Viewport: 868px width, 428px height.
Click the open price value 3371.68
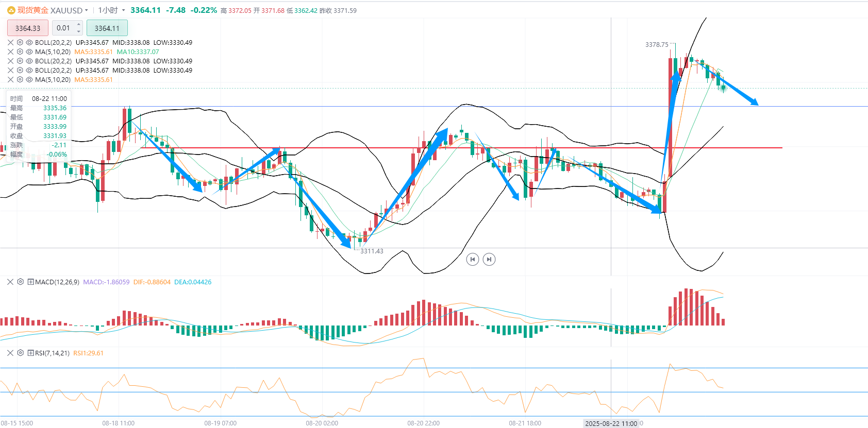273,10
